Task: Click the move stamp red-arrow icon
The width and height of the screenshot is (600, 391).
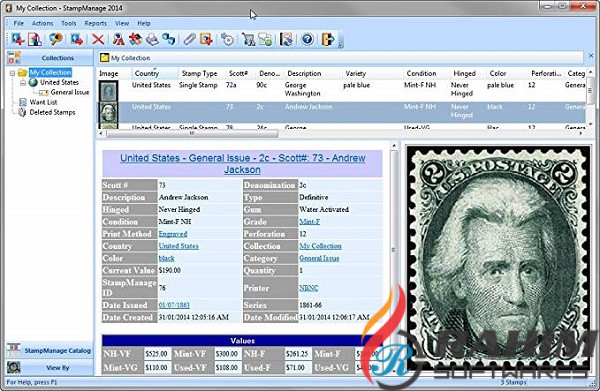Action: (77, 39)
